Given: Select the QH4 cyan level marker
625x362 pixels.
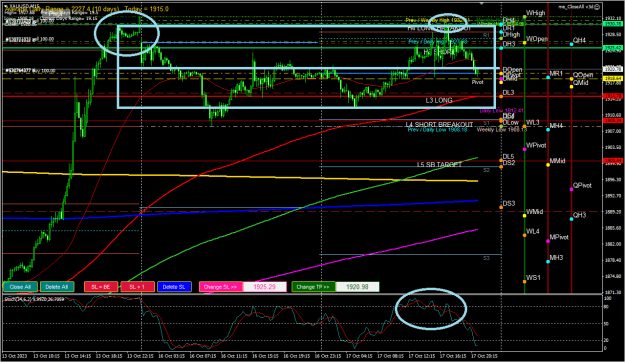Looking at the screenshot, I should coord(572,44).
